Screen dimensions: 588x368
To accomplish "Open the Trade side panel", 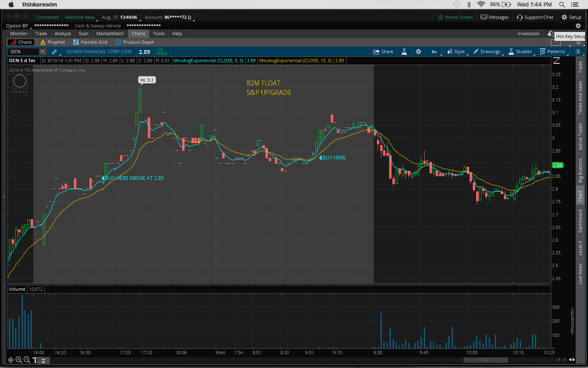I will [x=580, y=67].
